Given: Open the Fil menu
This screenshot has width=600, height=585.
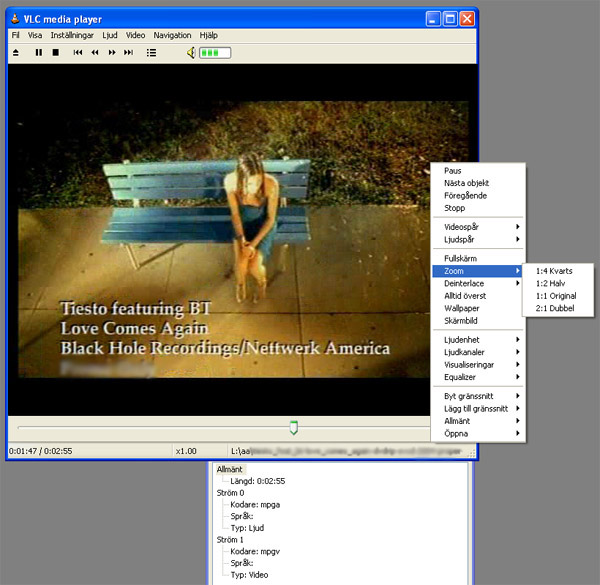Looking at the screenshot, I should click(x=16, y=35).
